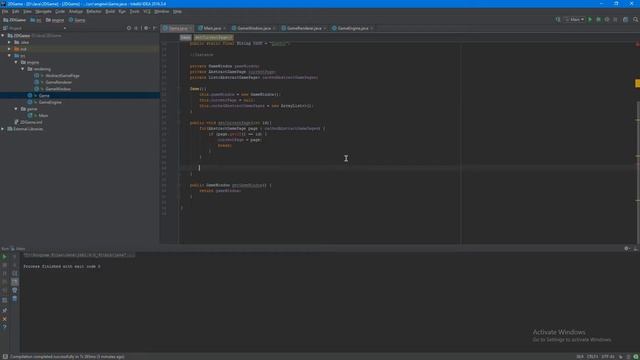Viewport: 640px width, 360px height.
Task: Print console output with printer icon
Action: click(15, 290)
